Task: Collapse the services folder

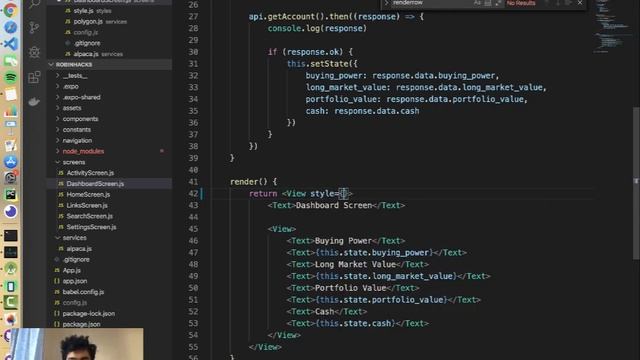Action: click(x=110, y=238)
